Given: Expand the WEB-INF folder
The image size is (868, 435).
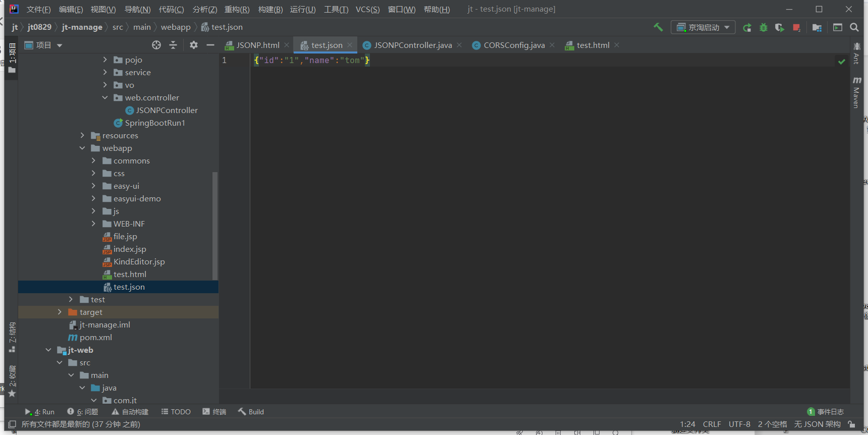Looking at the screenshot, I should pyautogui.click(x=93, y=224).
